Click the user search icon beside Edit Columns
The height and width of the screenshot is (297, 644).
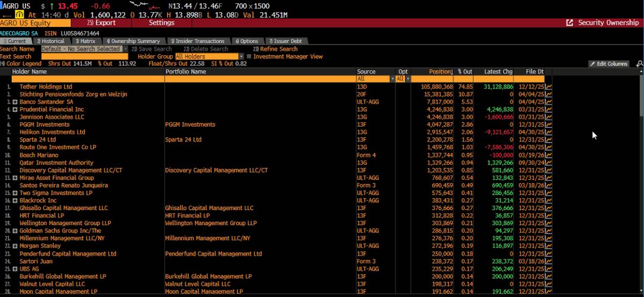point(639,64)
